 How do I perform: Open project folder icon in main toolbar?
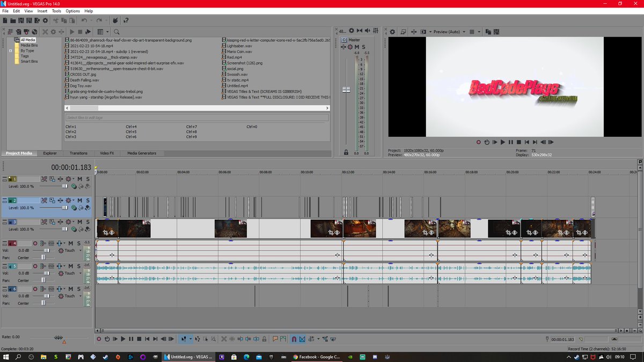(13, 20)
